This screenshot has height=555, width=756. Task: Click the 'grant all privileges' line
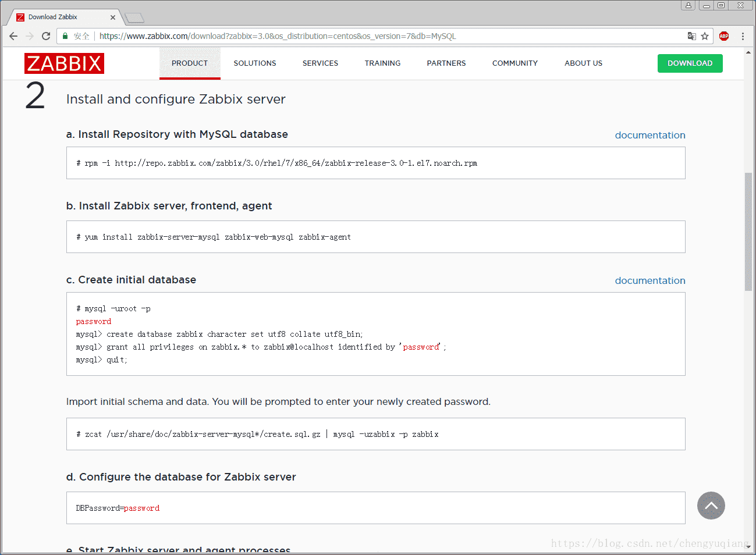(x=261, y=347)
